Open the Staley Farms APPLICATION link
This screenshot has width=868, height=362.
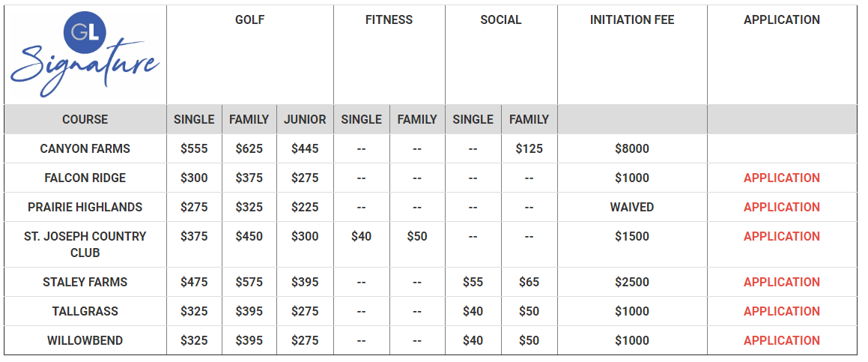(782, 282)
